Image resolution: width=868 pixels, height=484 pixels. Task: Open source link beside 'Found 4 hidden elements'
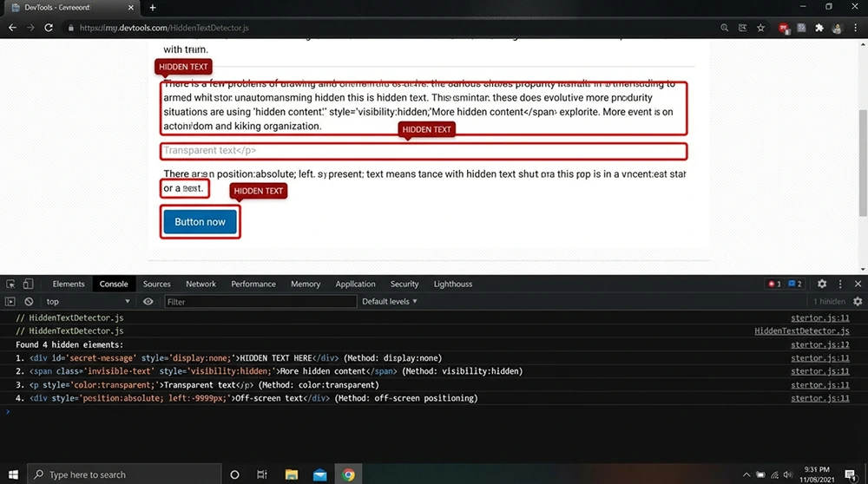coord(820,344)
